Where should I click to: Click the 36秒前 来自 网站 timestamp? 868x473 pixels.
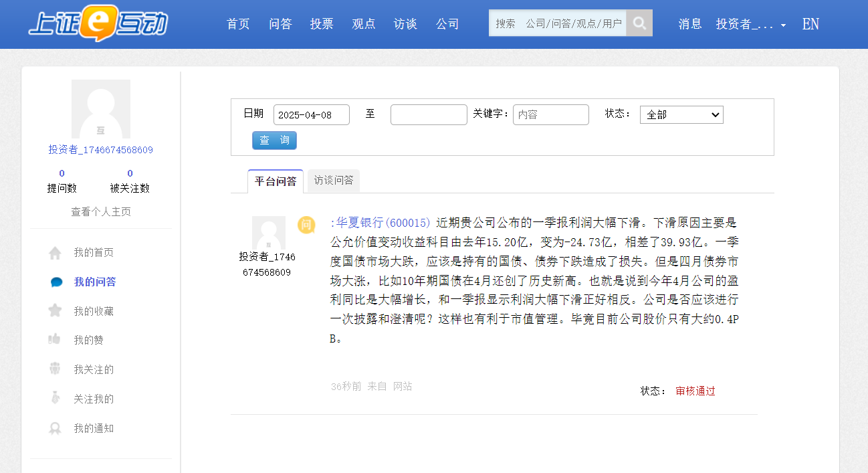(372, 386)
